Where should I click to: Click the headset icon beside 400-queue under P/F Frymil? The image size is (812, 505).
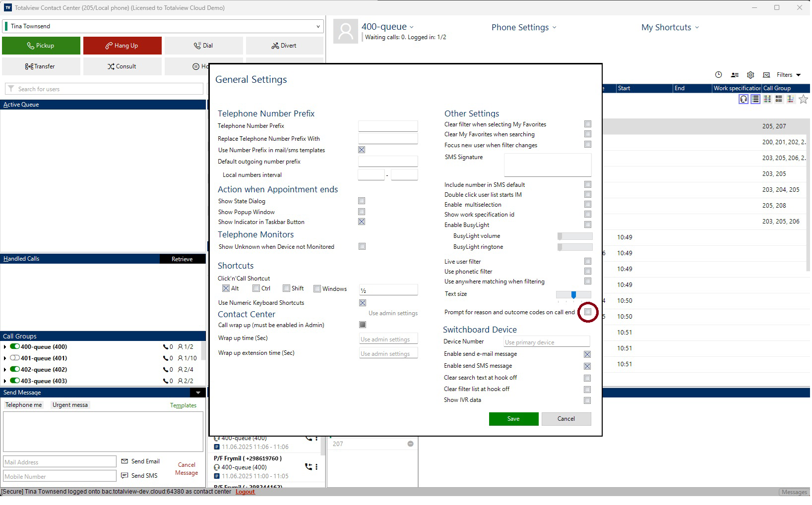click(x=217, y=467)
